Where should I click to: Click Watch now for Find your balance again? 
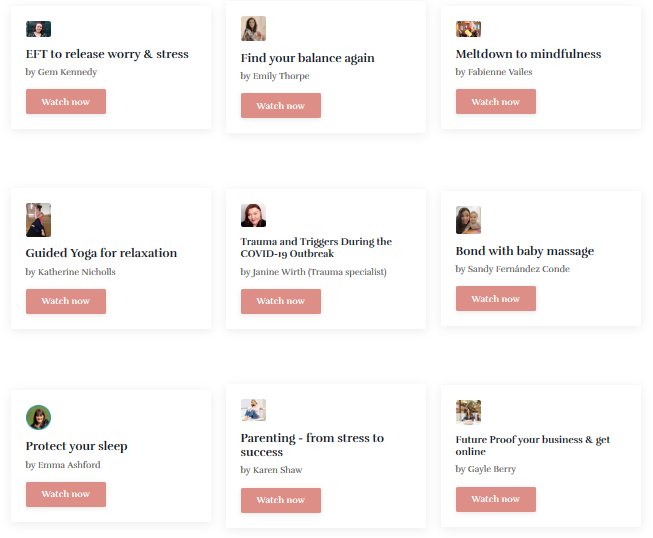(x=281, y=105)
